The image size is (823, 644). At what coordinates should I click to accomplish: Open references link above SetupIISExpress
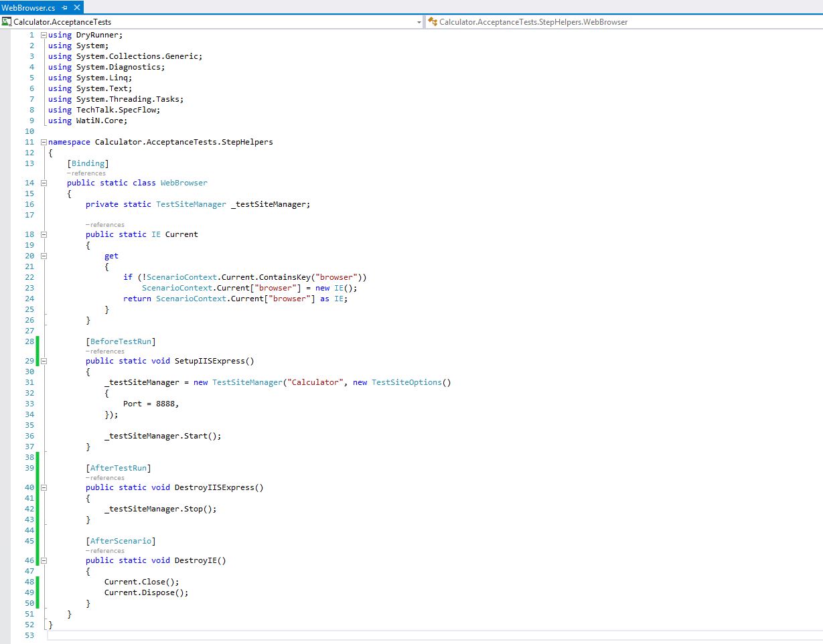(x=105, y=351)
